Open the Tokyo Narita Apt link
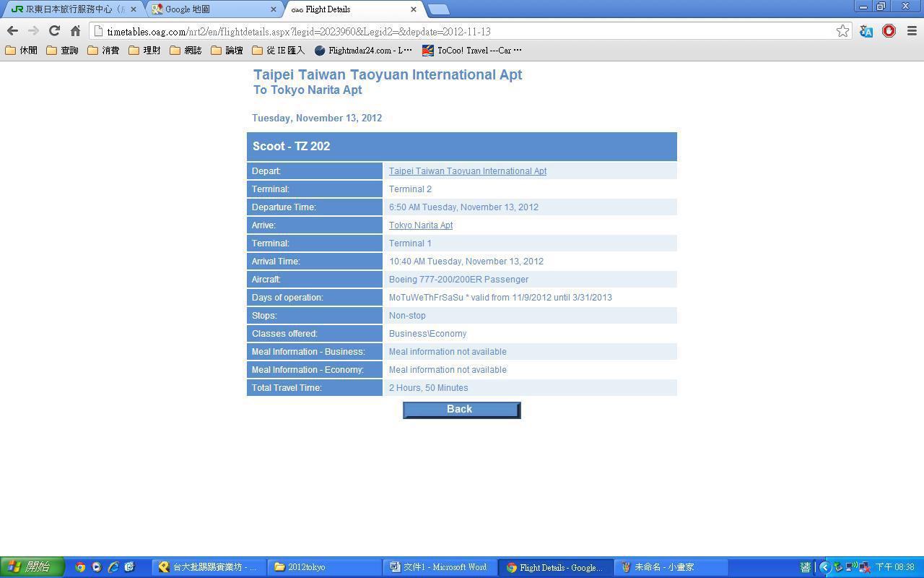The image size is (924, 578). coord(421,225)
